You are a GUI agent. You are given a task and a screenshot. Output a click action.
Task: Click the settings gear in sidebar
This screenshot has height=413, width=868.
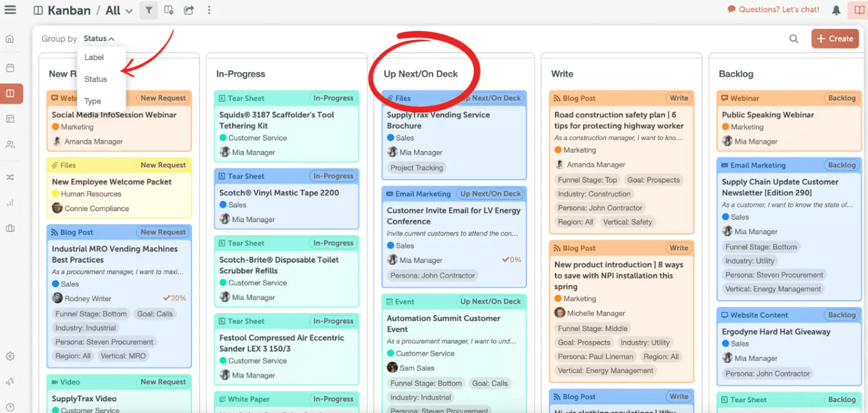pos(10,357)
